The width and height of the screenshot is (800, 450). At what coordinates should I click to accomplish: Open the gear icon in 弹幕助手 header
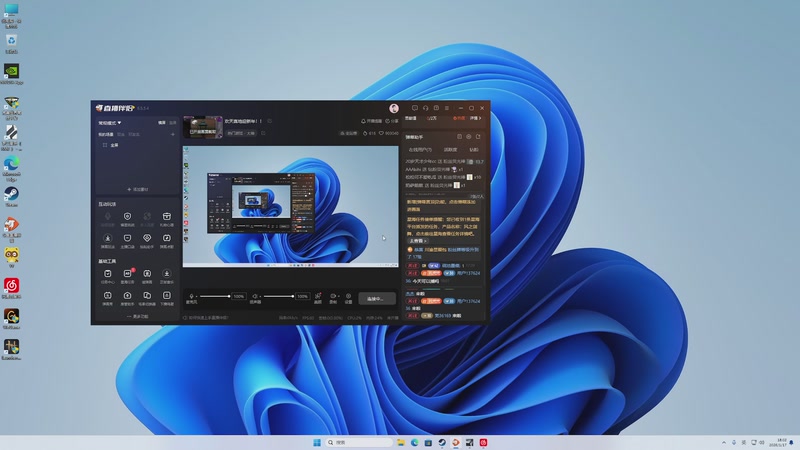[469, 137]
